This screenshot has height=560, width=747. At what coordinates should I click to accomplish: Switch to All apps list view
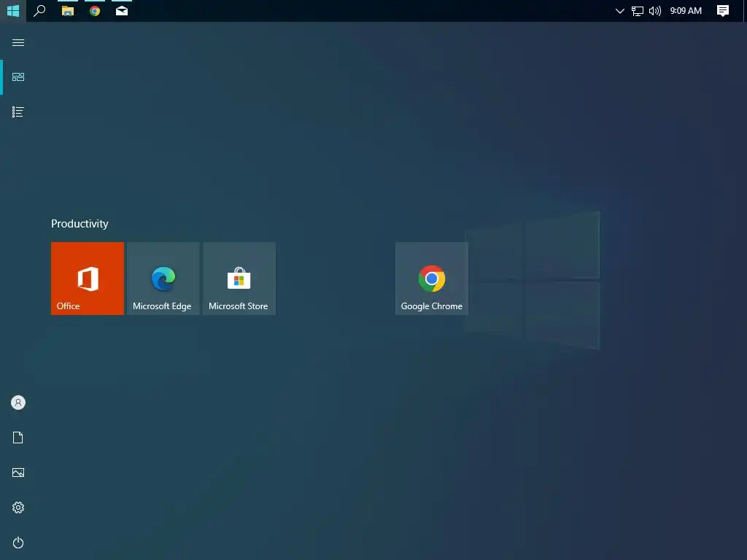click(x=18, y=112)
